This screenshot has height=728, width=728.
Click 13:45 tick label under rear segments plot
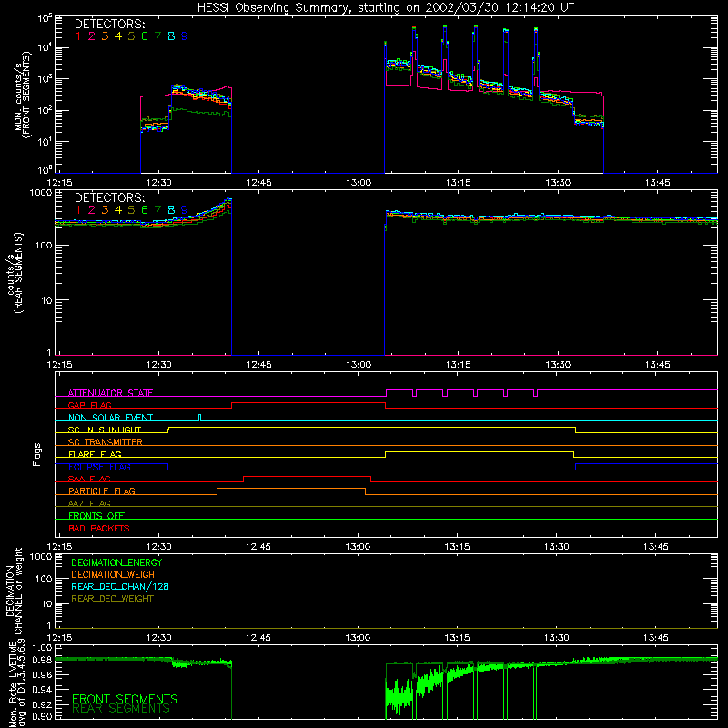point(657,365)
